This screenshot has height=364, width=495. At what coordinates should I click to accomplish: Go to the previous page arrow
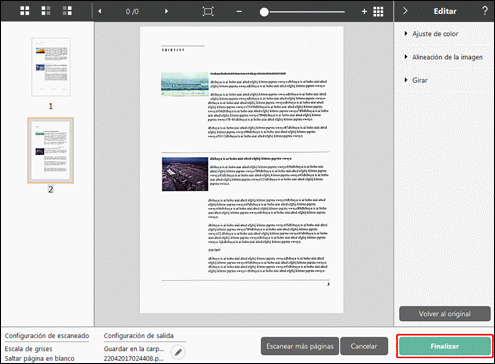click(100, 11)
